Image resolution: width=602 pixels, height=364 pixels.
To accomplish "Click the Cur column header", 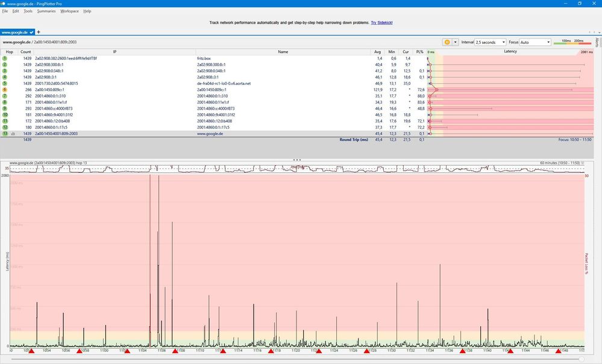I will 406,52.
